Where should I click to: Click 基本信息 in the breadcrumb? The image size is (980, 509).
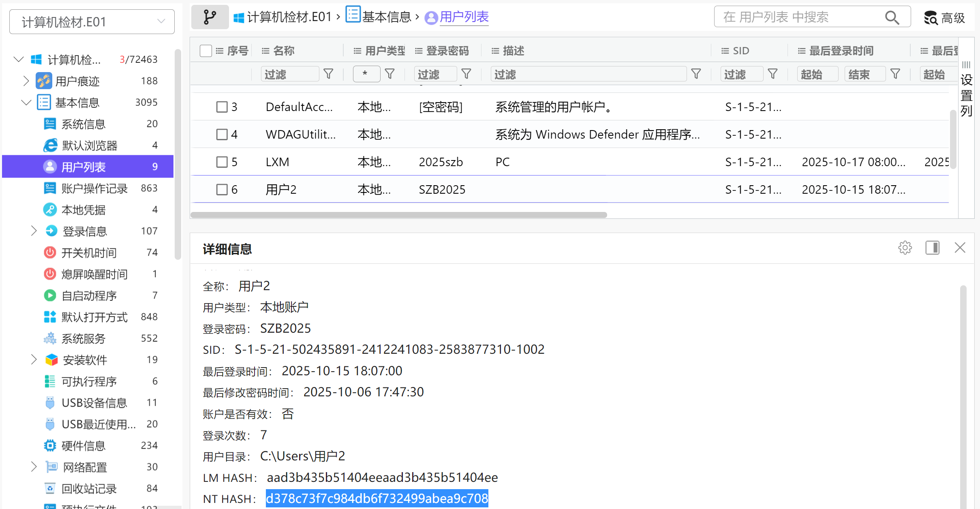tap(386, 17)
